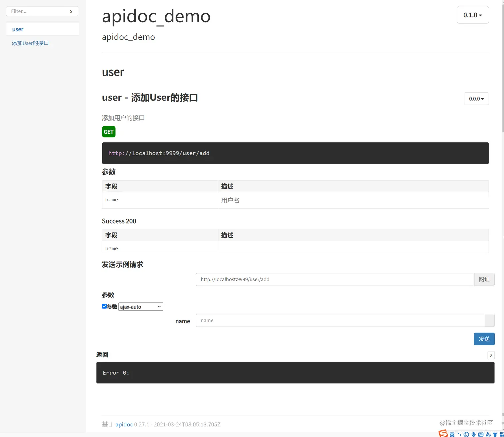Click the name cell under Success 200
The width and height of the screenshot is (504, 437).
(x=160, y=247)
